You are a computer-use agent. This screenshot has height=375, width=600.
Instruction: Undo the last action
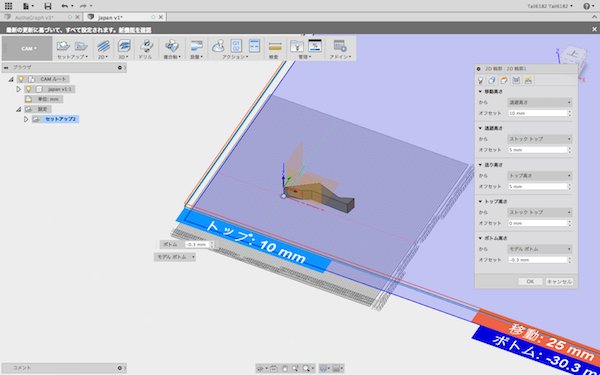[65, 6]
